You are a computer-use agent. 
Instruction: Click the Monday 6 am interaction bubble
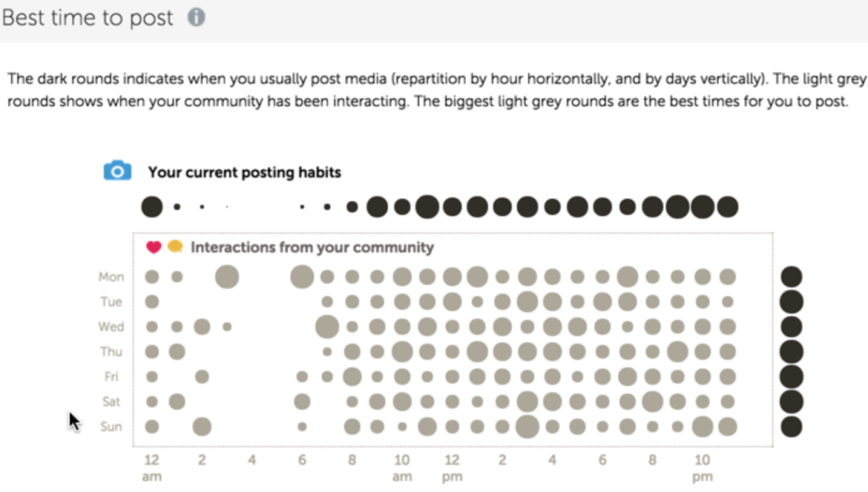coord(302,276)
